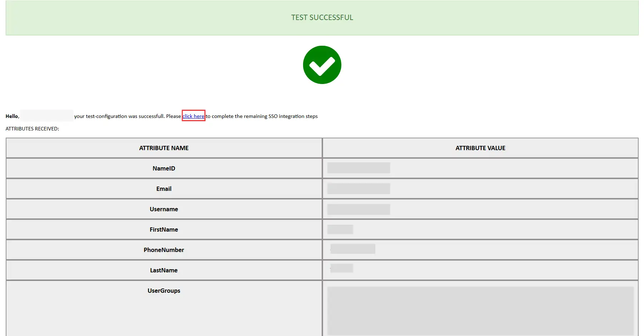Click the ATTRIBUTE NAME column header

tap(164, 148)
